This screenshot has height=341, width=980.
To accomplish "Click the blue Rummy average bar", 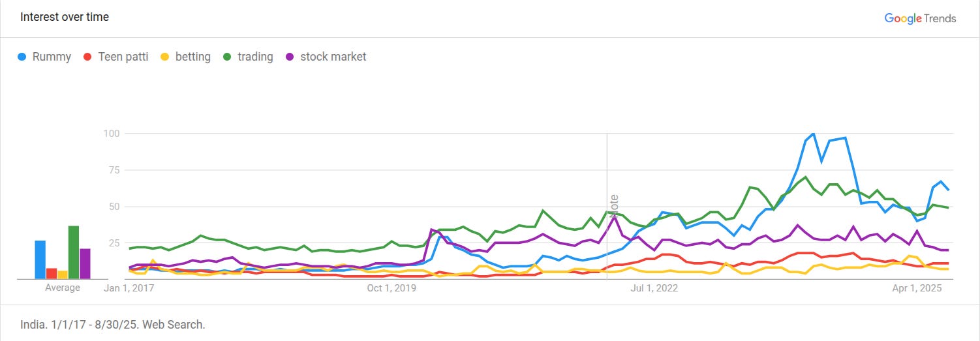I will pyautogui.click(x=40, y=259).
